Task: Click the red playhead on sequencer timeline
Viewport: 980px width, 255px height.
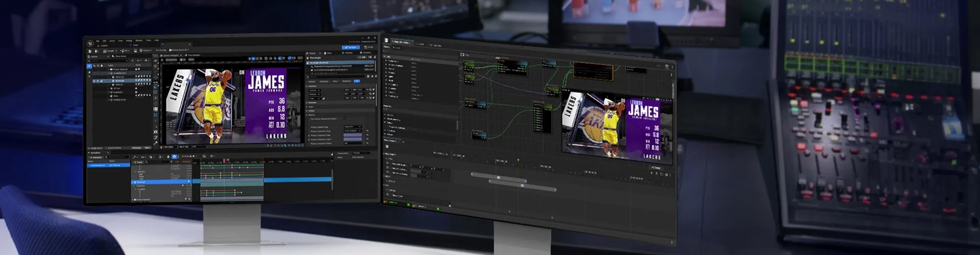Action: coord(224,161)
